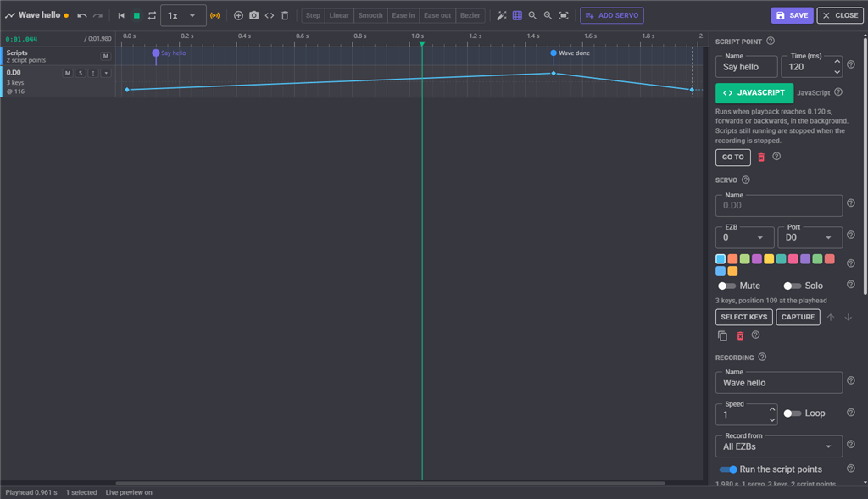Jump playhead back to the start
The height and width of the screenshot is (499, 868).
pos(121,15)
